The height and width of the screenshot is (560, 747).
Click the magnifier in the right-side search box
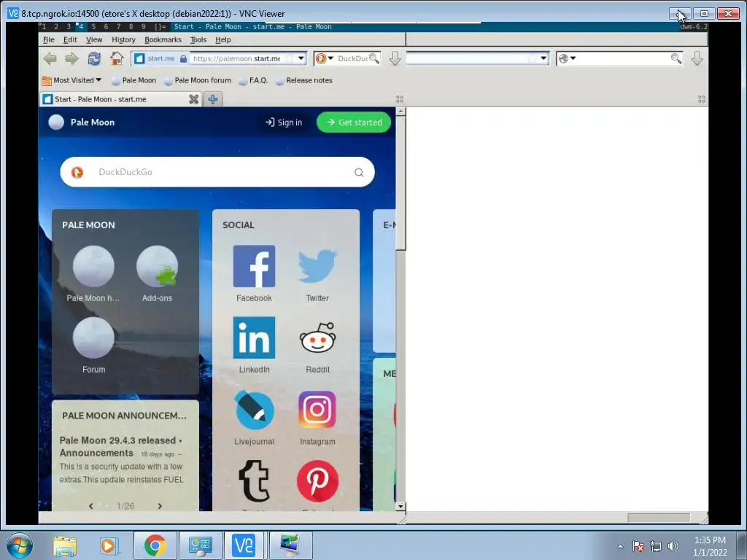coord(676,58)
